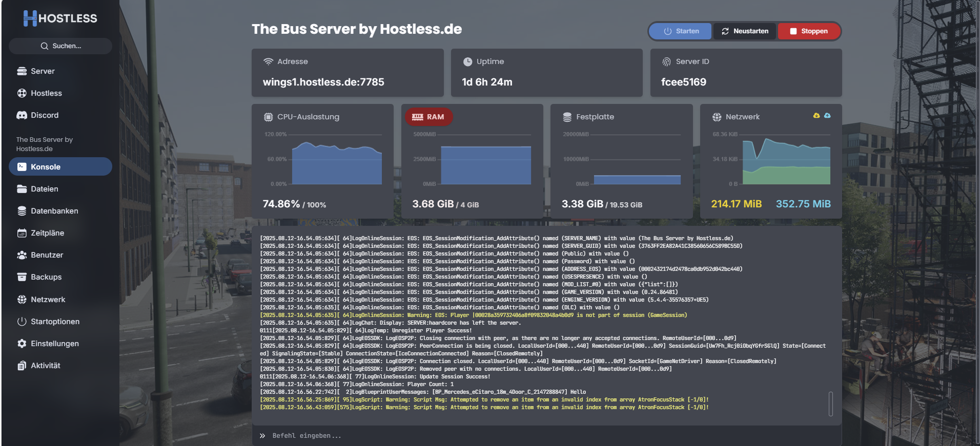Open Startoptionen page
Image resolution: width=980 pixels, height=446 pixels.
tap(60, 322)
